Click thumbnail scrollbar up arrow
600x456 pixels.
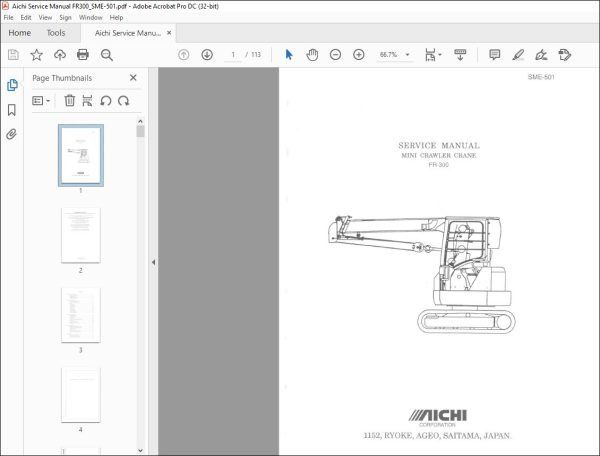tap(140, 121)
